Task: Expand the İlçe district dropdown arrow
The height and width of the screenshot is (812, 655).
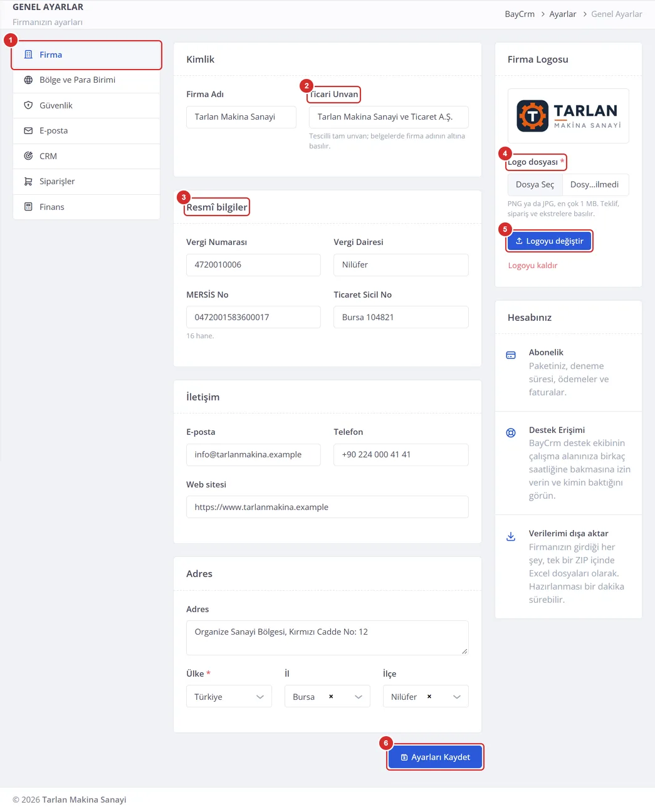Action: tap(457, 697)
